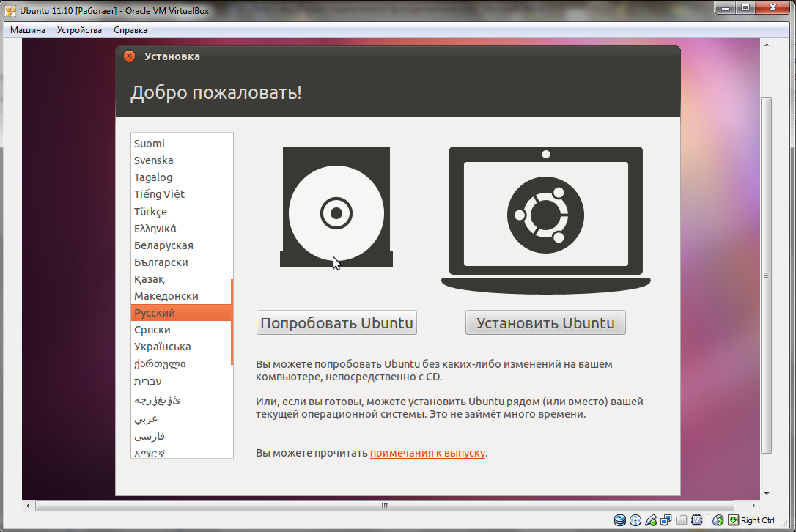Click the VirtualBox vertical scrollbar thumb
Screen dimensions: 796x532
tap(766, 276)
